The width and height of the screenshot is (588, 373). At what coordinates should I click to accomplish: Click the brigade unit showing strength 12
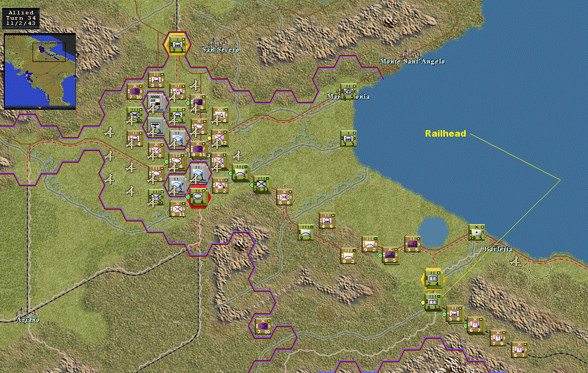(220, 138)
